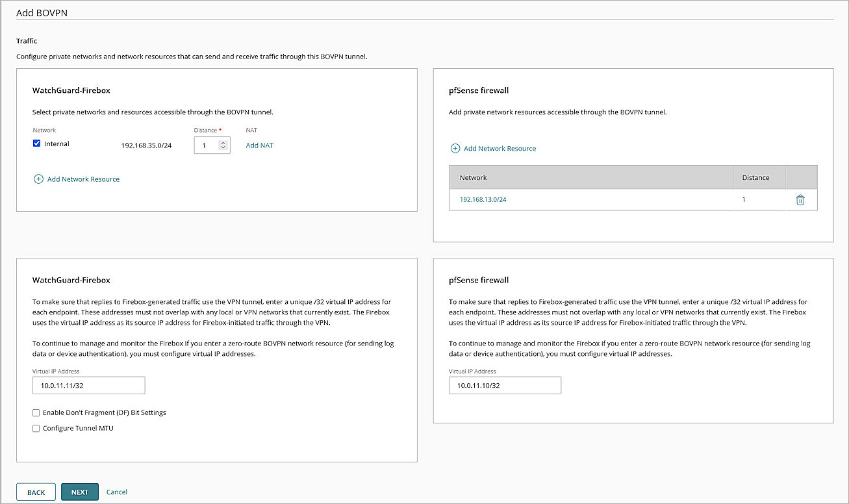Click the BACK button

pos(36,492)
